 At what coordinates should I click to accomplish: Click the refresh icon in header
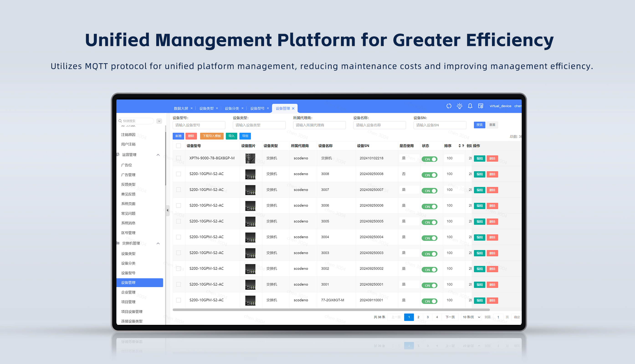(449, 106)
